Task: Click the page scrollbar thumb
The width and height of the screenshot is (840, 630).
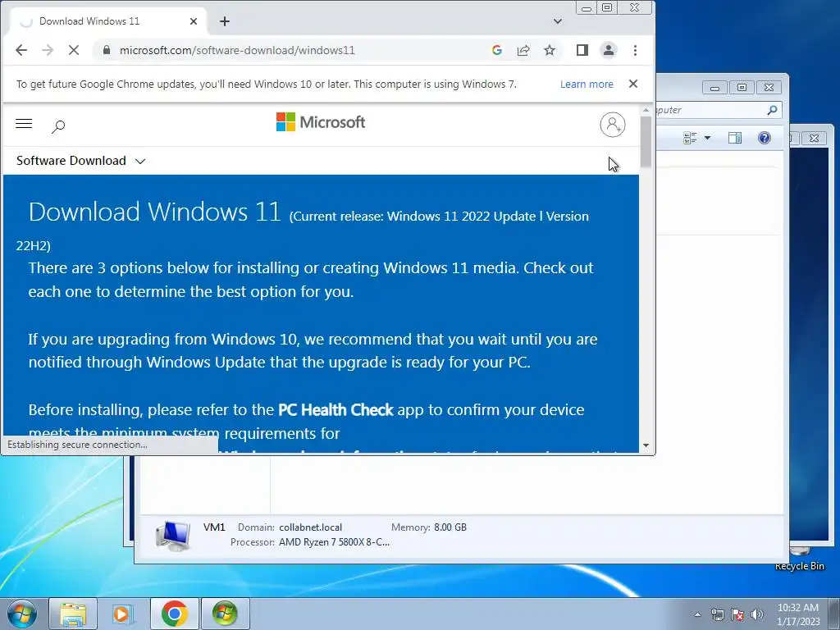Action: tap(646, 142)
